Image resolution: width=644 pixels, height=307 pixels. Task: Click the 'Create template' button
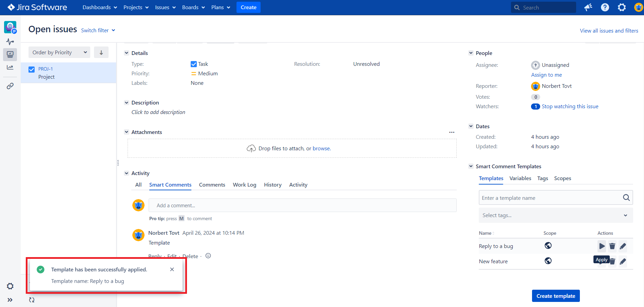(x=555, y=295)
